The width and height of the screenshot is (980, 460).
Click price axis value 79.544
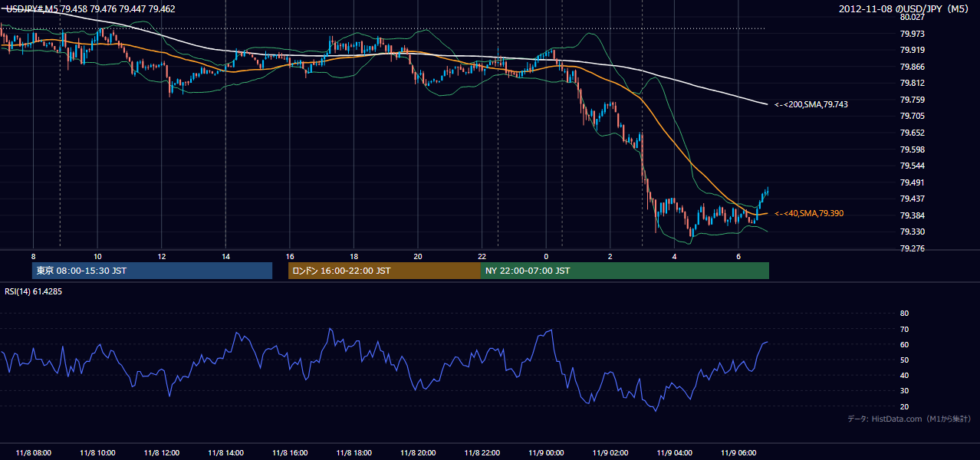coord(912,166)
